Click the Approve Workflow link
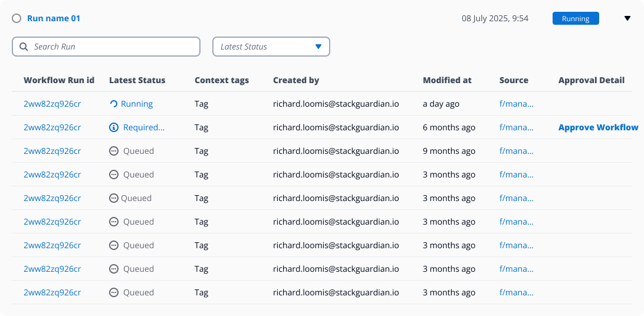This screenshot has width=644, height=316. click(x=598, y=127)
